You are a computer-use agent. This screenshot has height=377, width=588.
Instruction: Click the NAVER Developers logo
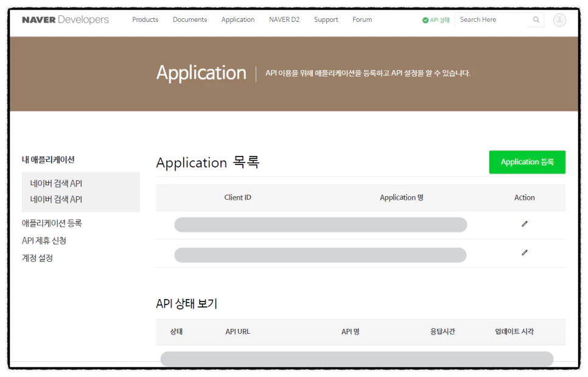point(65,19)
